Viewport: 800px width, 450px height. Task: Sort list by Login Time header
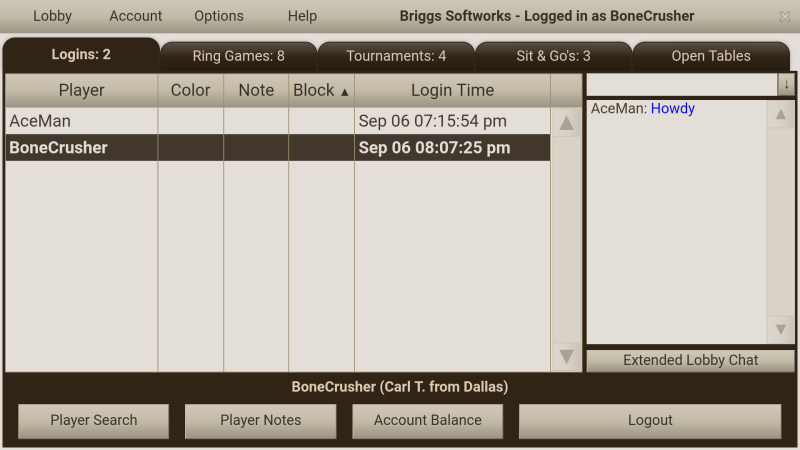[x=452, y=90]
